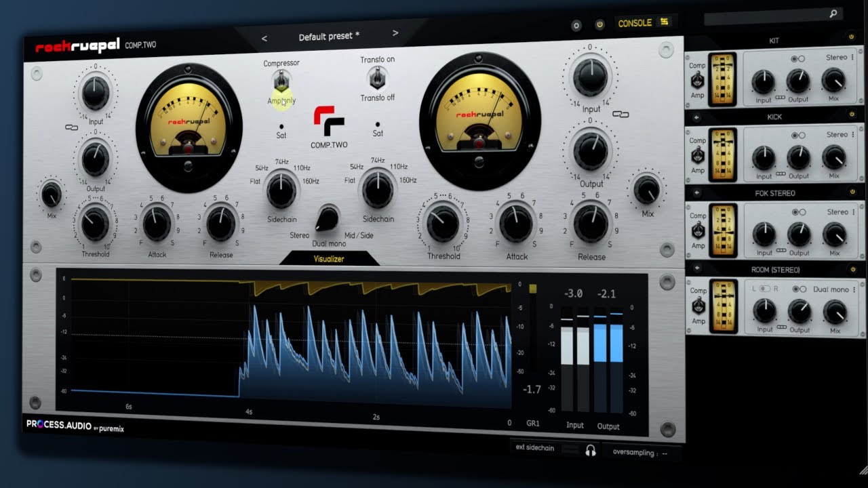Click the right channel Input knob
The width and height of the screenshot is (868, 488).
coord(591,77)
